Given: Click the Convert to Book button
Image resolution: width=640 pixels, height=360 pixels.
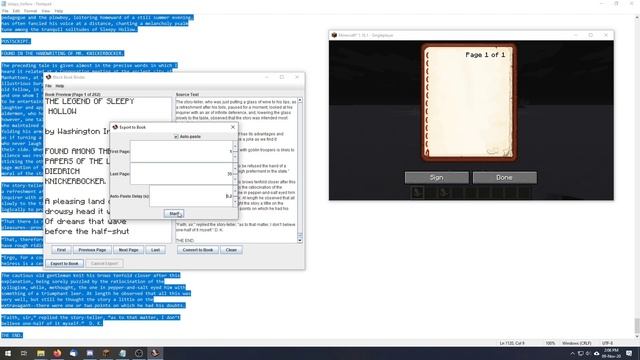Looking at the screenshot, I should click(x=198, y=250).
